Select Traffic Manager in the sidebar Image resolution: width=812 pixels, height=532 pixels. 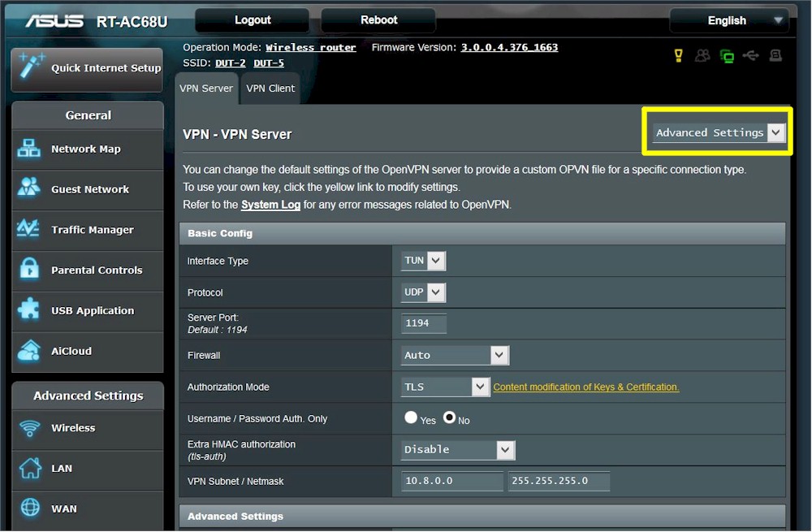pyautogui.click(x=87, y=230)
